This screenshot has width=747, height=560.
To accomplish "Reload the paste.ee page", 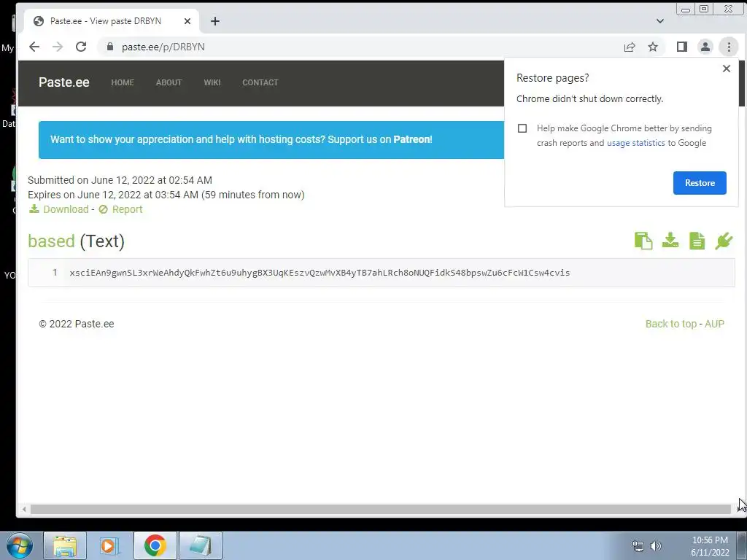I will coord(81,47).
